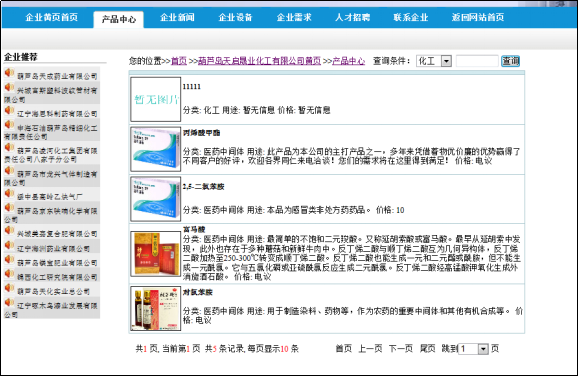Click speaker icon beside 葫芦岛市龙兴气体制造
Viewport: 578px width, 376px height.
point(9,171)
